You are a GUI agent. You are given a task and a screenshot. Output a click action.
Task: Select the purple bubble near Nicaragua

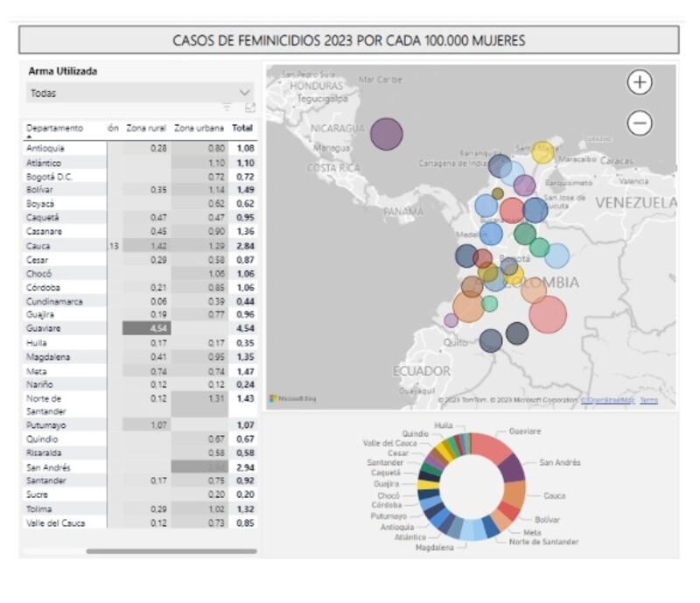click(x=386, y=134)
